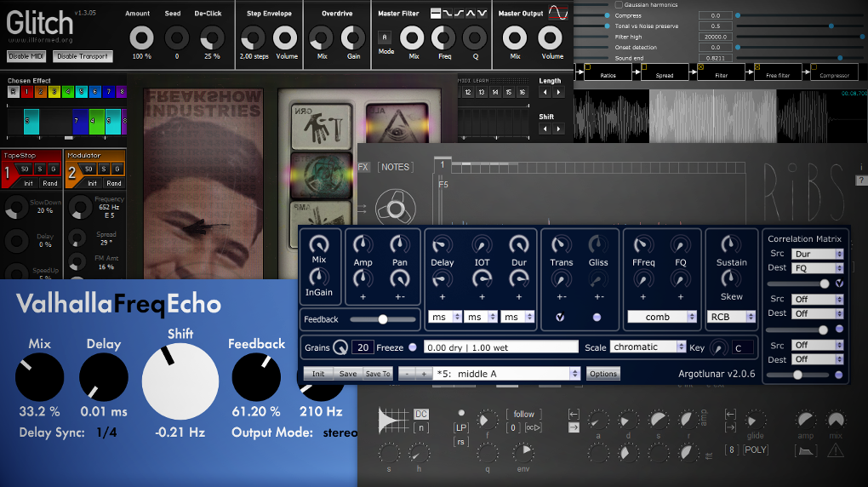
Task: Toggle the second Correlation Matrix enable dot
Action: pos(839,329)
